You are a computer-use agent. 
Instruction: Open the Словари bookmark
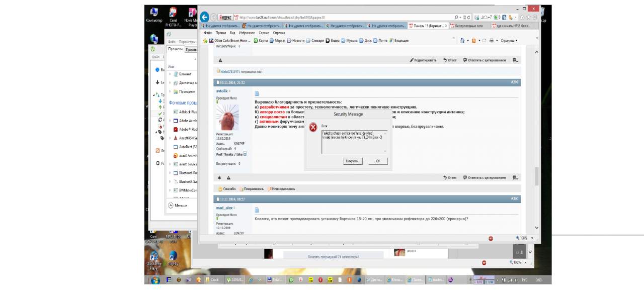click(315, 41)
